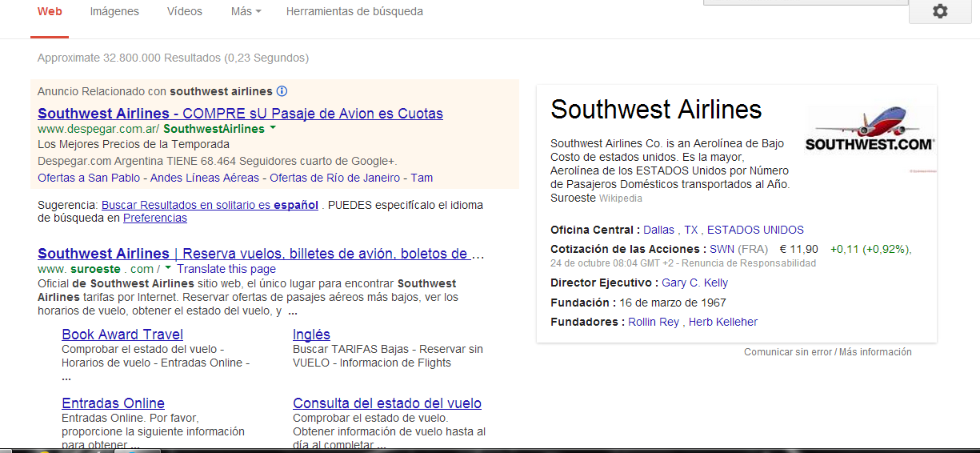Open the settings gear button
980x453 pixels.
pos(941,12)
